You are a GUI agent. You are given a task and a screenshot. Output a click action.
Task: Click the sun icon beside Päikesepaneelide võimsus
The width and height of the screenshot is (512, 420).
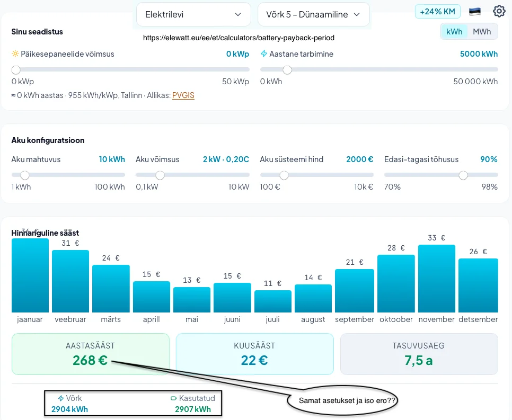(x=15, y=53)
